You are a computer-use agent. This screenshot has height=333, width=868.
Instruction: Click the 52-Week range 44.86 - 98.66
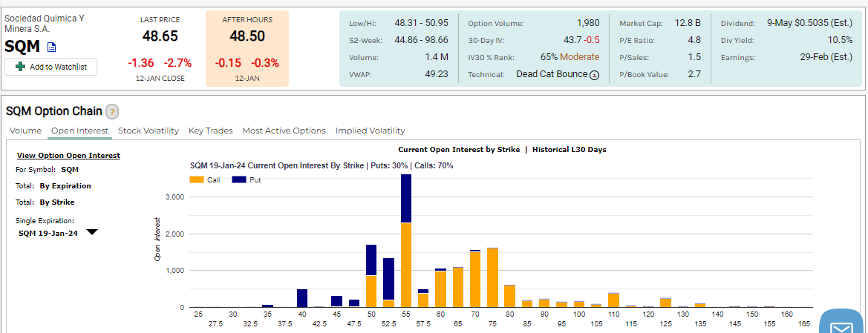pyautogui.click(x=421, y=40)
